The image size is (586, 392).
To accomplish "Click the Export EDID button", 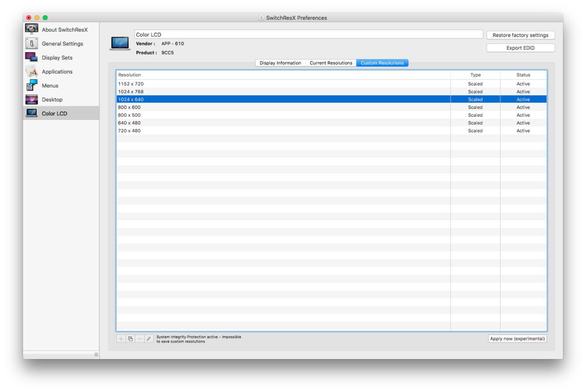I will pyautogui.click(x=521, y=48).
